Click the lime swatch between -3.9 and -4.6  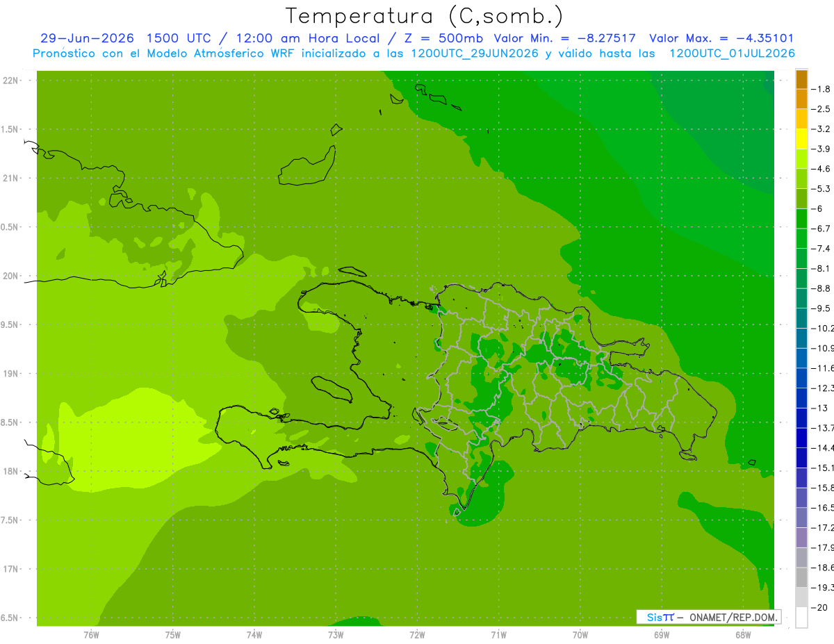pyautogui.click(x=801, y=158)
